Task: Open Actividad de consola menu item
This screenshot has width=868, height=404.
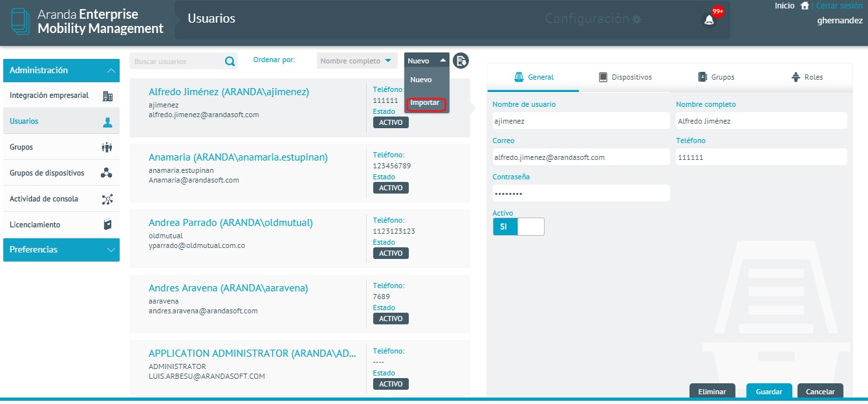Action: coord(61,199)
